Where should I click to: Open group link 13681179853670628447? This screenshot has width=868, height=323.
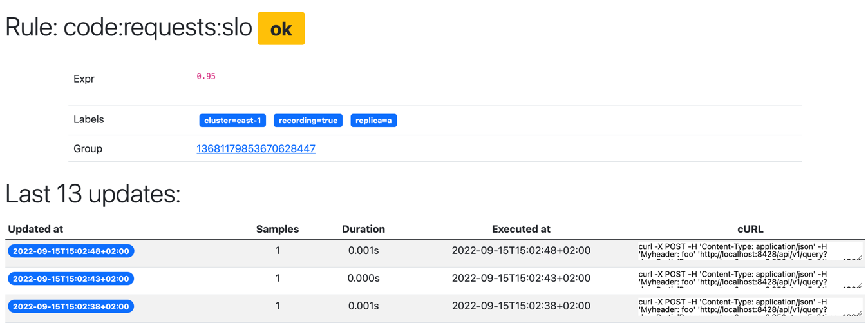(256, 149)
